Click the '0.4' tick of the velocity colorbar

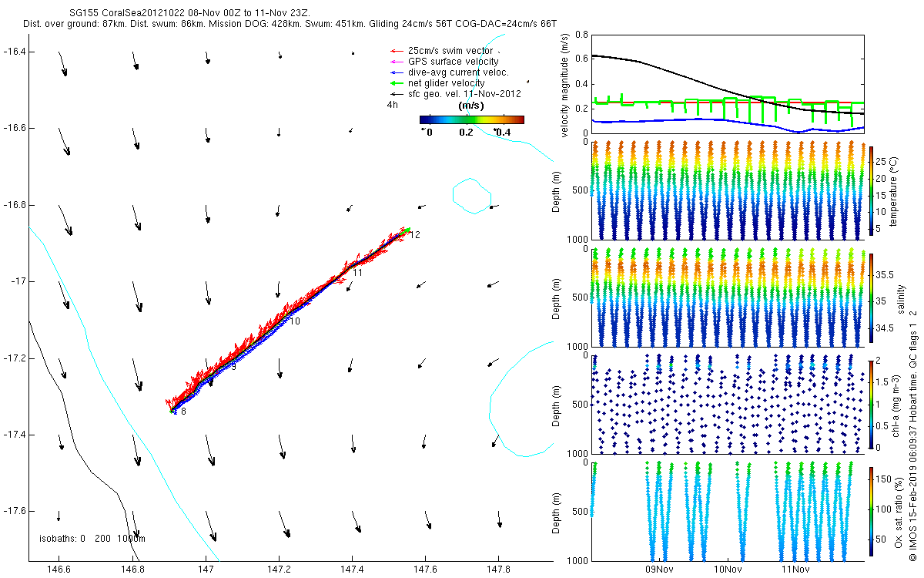[503, 133]
